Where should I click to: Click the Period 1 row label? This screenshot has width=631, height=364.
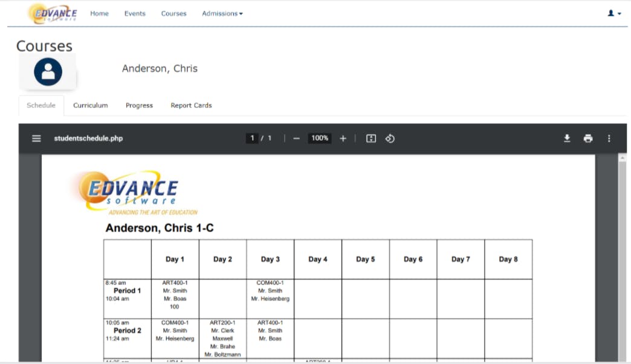[x=127, y=290]
